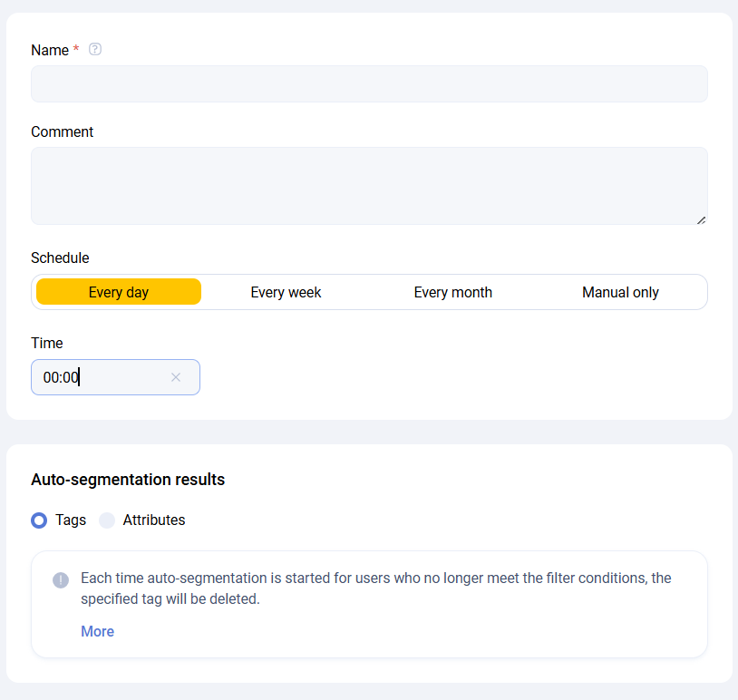
Task: Click the Comment box resize handle
Action: point(701,219)
